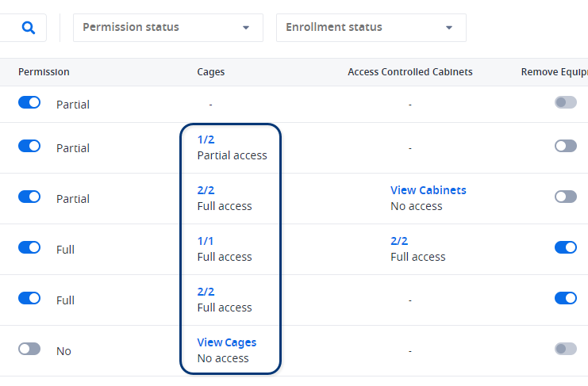This screenshot has height=386, width=588.
Task: Sort by the Cages column header
Action: coord(211,72)
